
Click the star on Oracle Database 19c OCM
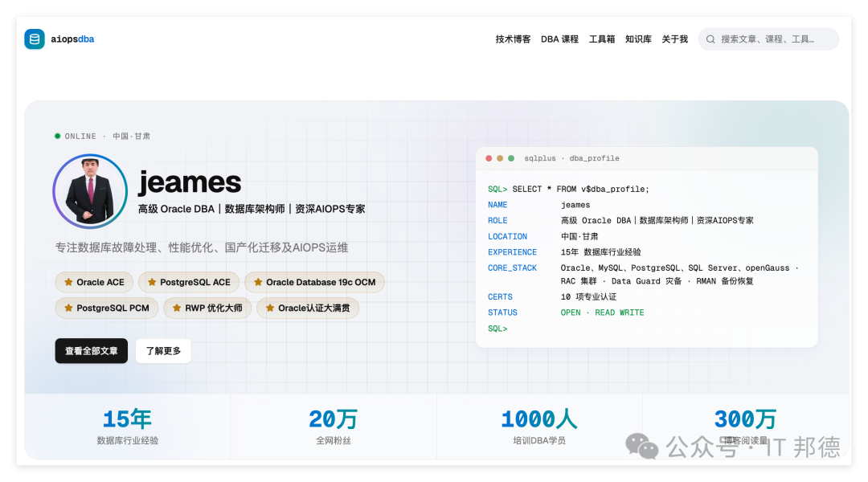tap(258, 282)
